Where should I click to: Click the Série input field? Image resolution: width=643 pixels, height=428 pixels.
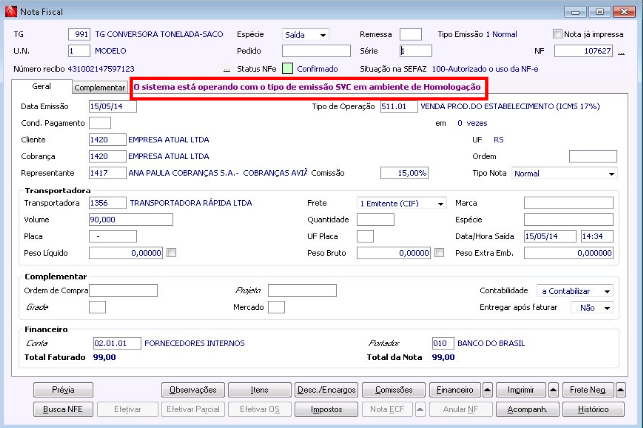click(416, 51)
